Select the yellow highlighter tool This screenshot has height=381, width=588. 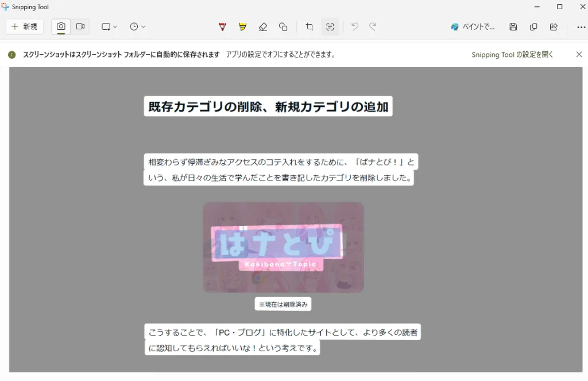click(242, 26)
